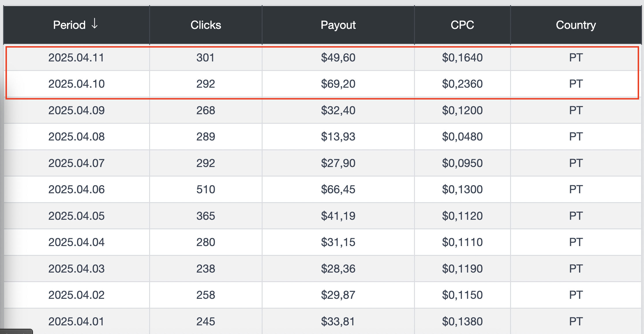This screenshot has width=644, height=334.
Task: Click the Country column header
Action: pos(576,25)
